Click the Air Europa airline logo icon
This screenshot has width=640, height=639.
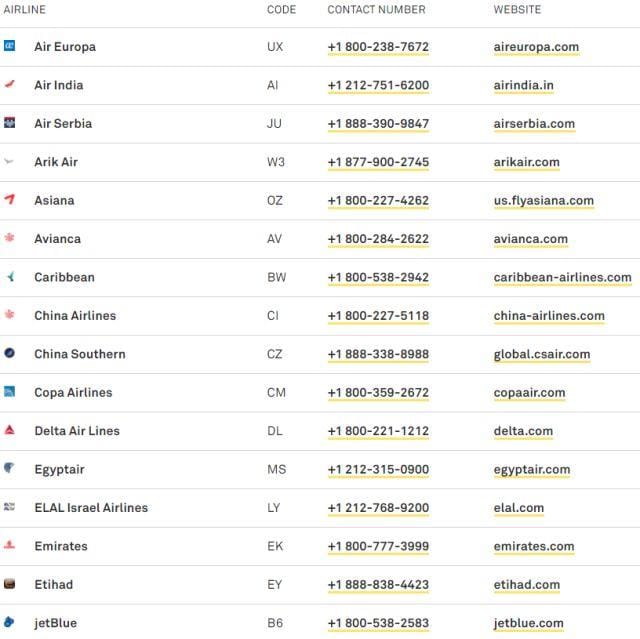[10, 46]
